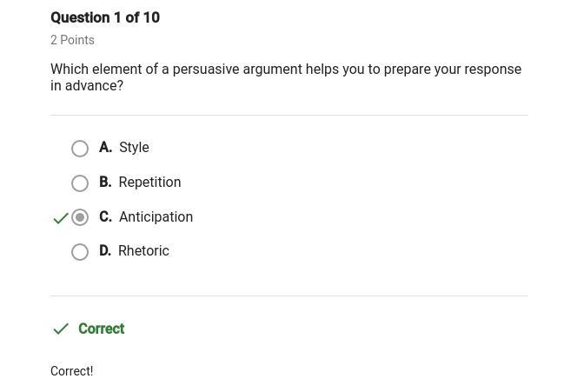Click the green checkmark beside option C
The height and width of the screenshot is (392, 577).
[61, 218]
